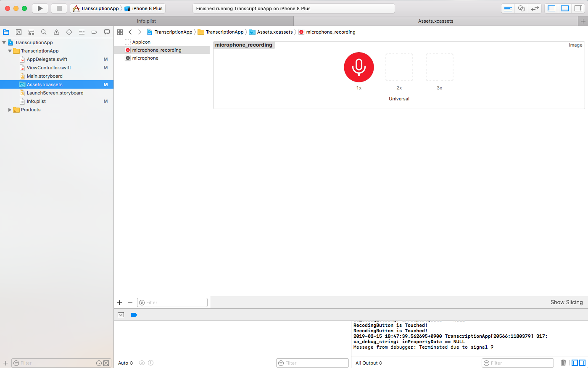The image size is (588, 368).
Task: Show only recent files clock filter
Action: 99,363
